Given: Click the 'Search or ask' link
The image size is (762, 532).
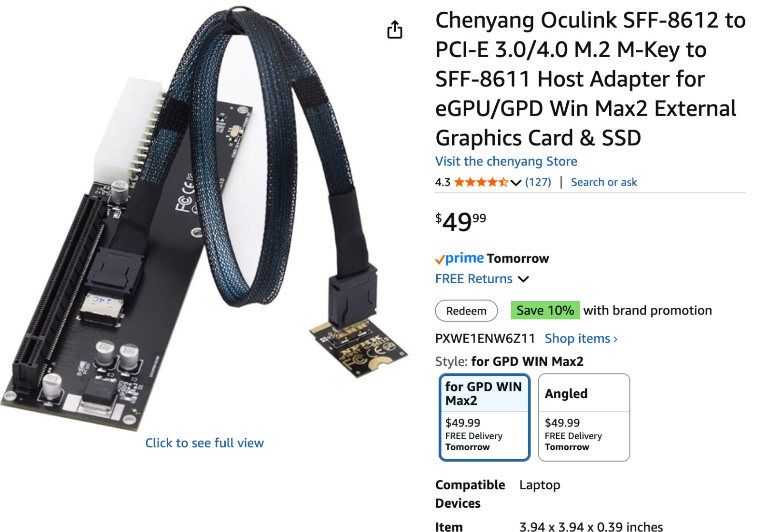Looking at the screenshot, I should [603, 182].
